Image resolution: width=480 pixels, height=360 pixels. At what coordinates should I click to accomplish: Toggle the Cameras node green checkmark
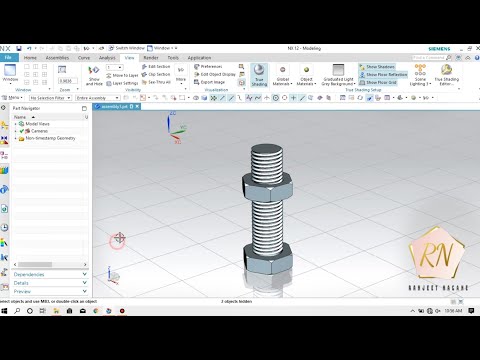tap(22, 131)
